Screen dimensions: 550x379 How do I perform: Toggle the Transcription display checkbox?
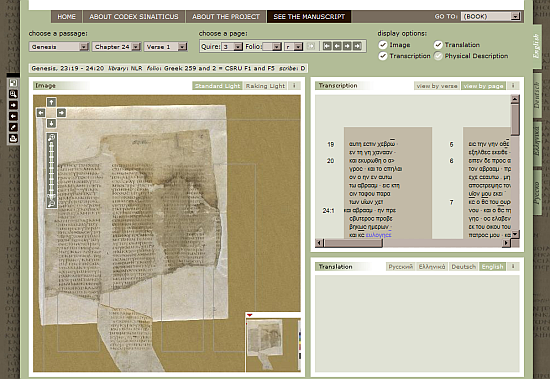[x=383, y=56]
